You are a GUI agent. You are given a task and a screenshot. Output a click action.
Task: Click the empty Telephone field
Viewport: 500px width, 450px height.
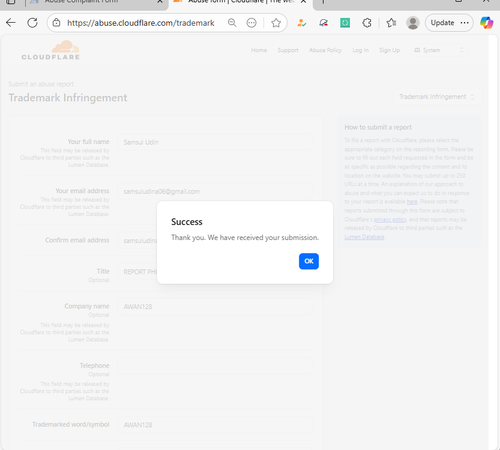(x=215, y=366)
